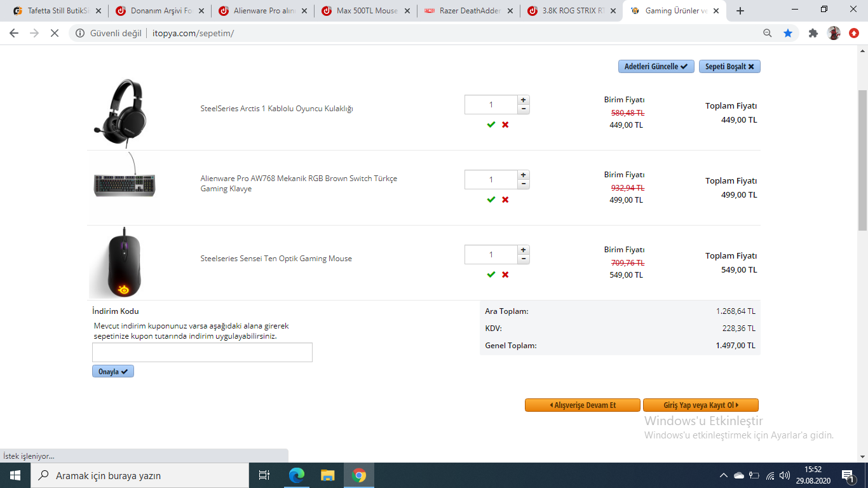Click the red Chrome update icon
868x488 pixels.
854,33
